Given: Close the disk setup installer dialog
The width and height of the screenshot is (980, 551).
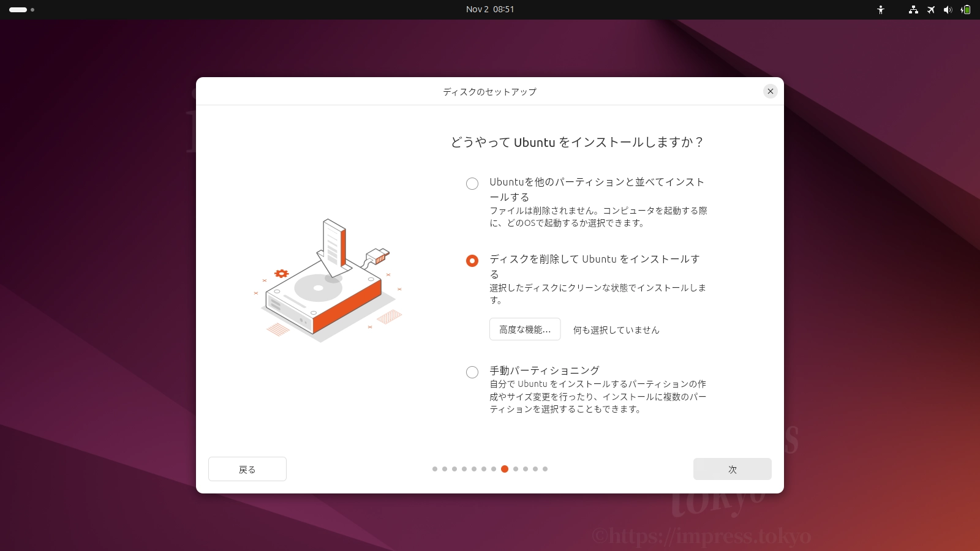Looking at the screenshot, I should 771,91.
